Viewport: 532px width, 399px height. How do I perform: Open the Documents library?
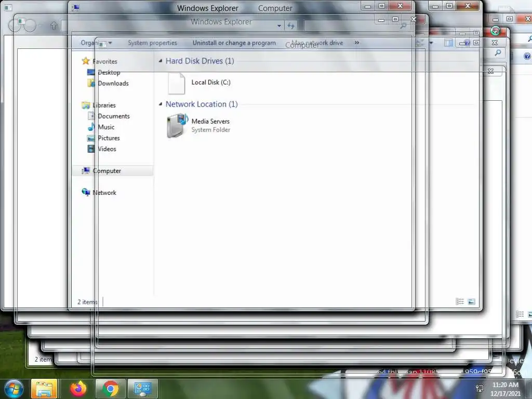click(x=109, y=116)
